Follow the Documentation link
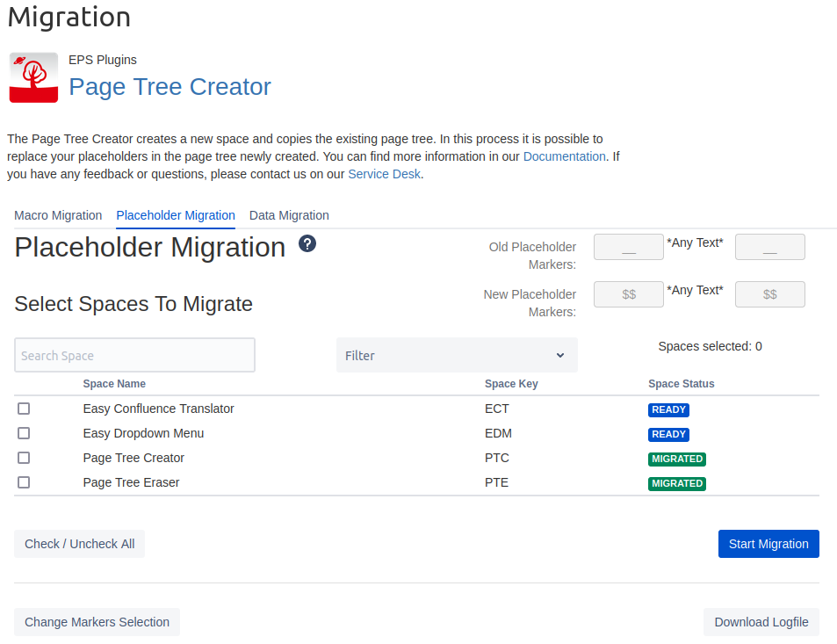Viewport: 837px width, 644px height. [564, 156]
